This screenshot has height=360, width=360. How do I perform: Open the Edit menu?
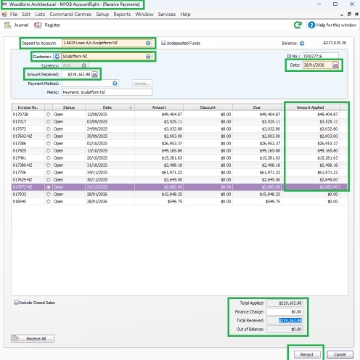pos(26,14)
